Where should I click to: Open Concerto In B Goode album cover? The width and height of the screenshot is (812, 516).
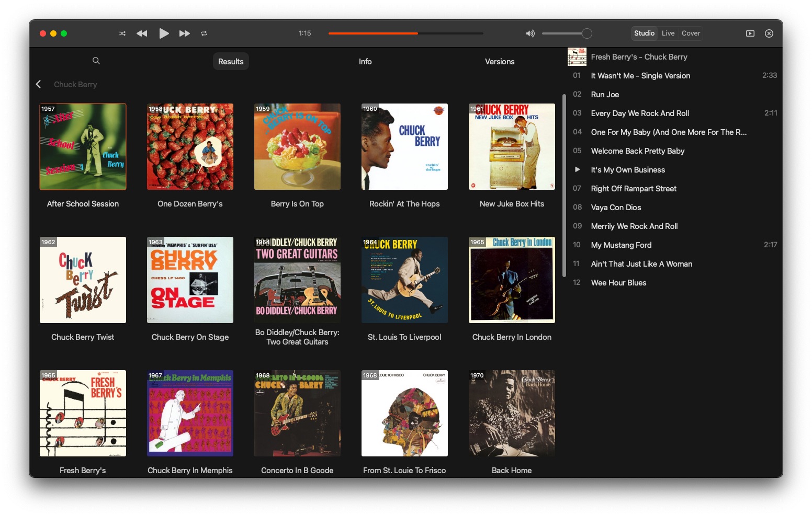297,413
